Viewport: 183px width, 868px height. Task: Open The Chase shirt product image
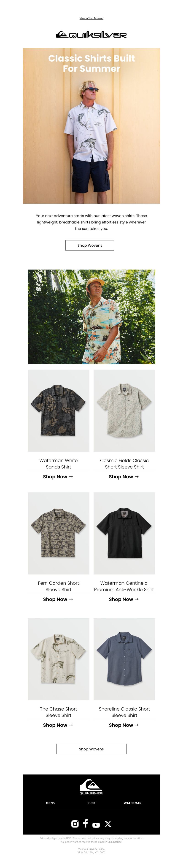pos(59,659)
